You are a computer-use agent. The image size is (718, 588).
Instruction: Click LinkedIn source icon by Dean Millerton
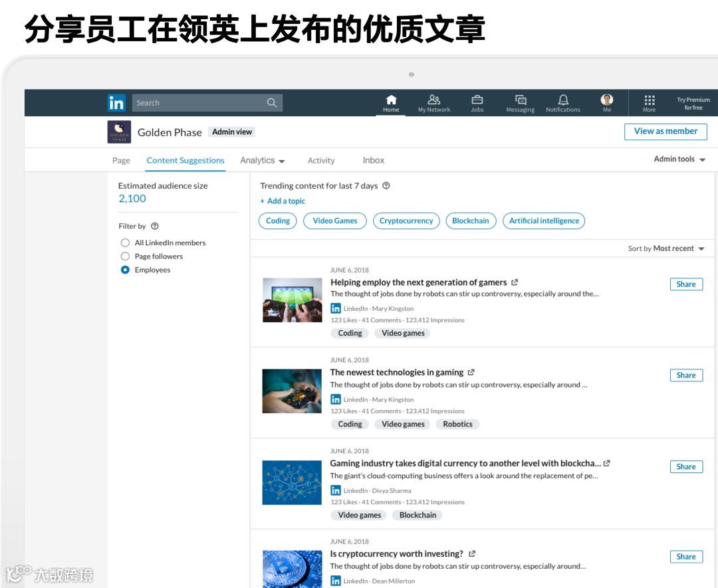point(336,581)
